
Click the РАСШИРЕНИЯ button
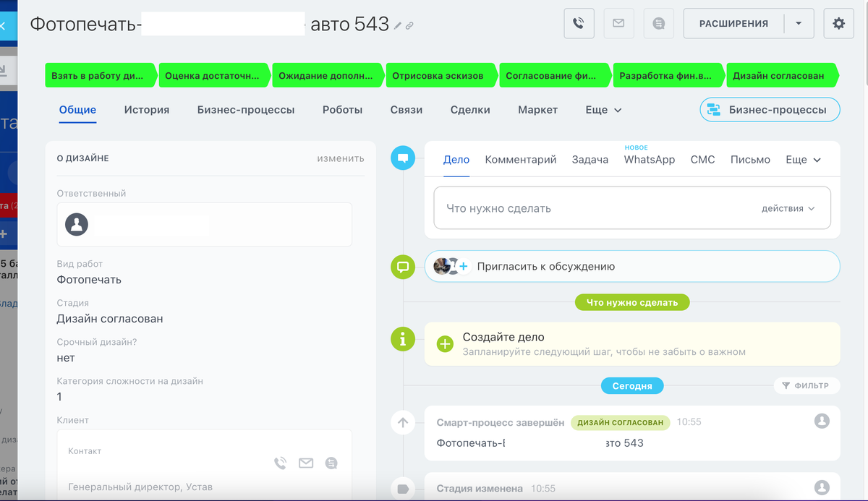coord(733,23)
